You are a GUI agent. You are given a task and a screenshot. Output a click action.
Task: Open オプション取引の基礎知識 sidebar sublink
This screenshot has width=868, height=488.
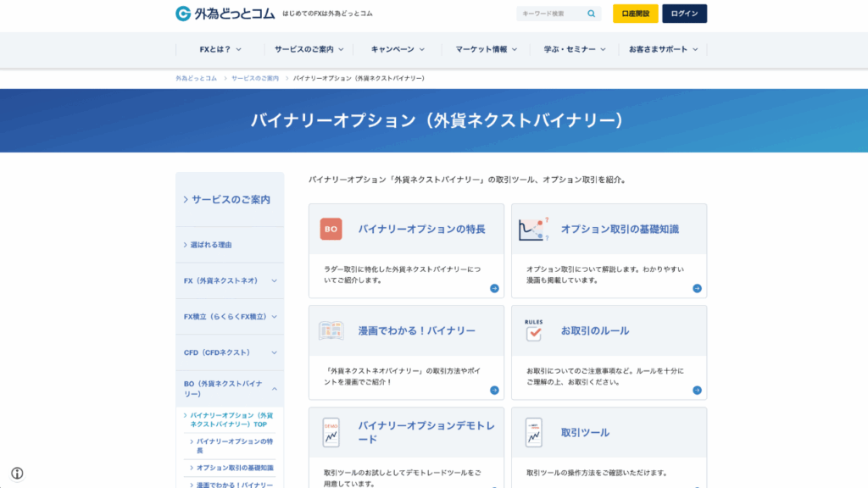click(x=235, y=468)
